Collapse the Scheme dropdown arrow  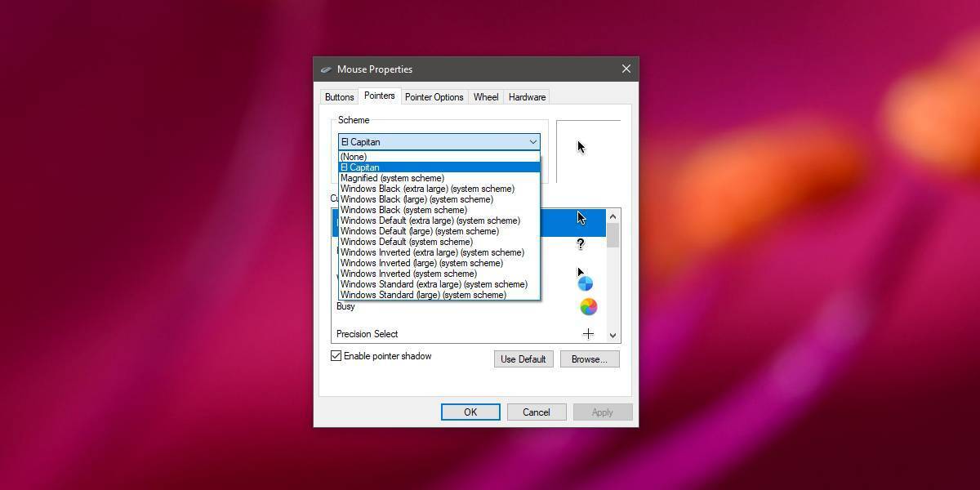coord(532,142)
